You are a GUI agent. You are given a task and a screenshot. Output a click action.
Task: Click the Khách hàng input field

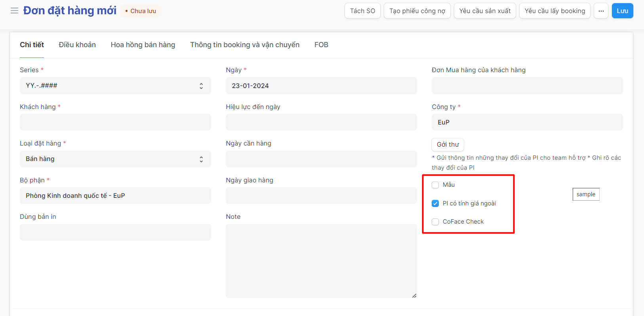[115, 122]
